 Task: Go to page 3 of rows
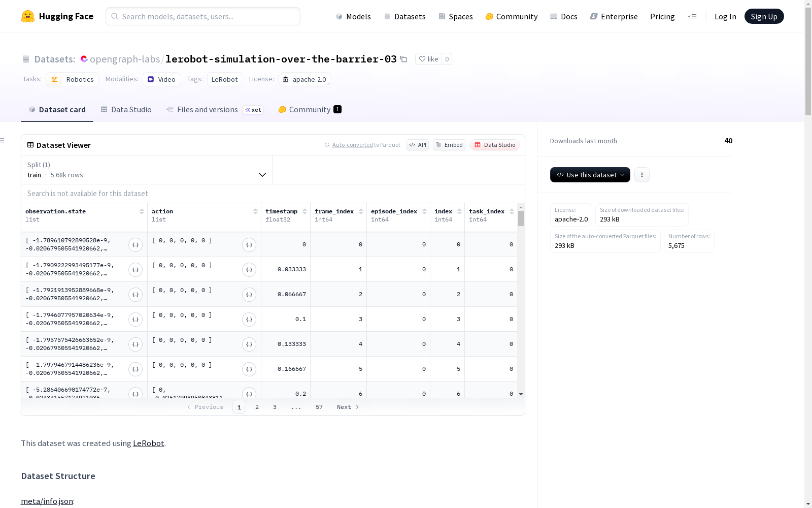point(275,407)
